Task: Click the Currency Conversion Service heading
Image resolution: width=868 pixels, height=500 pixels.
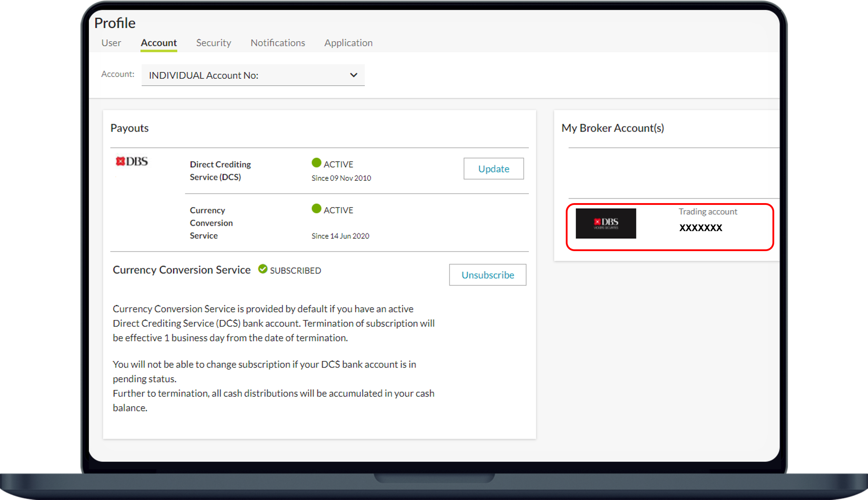Action: pyautogui.click(x=181, y=270)
